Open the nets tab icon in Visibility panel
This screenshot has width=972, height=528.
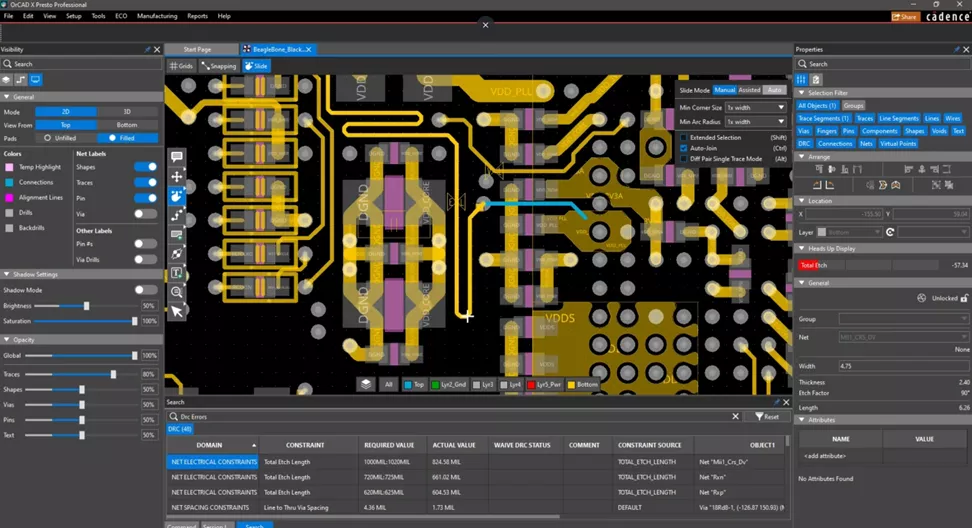[20, 79]
